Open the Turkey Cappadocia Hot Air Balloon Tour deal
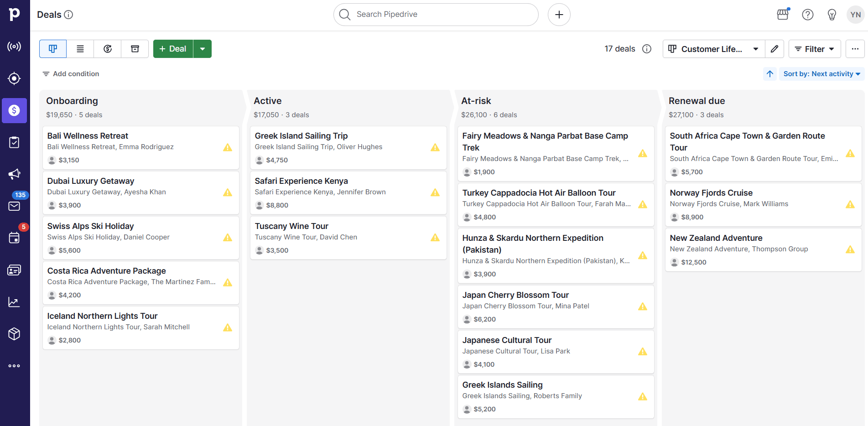Image resolution: width=868 pixels, height=426 pixels. [x=556, y=205]
